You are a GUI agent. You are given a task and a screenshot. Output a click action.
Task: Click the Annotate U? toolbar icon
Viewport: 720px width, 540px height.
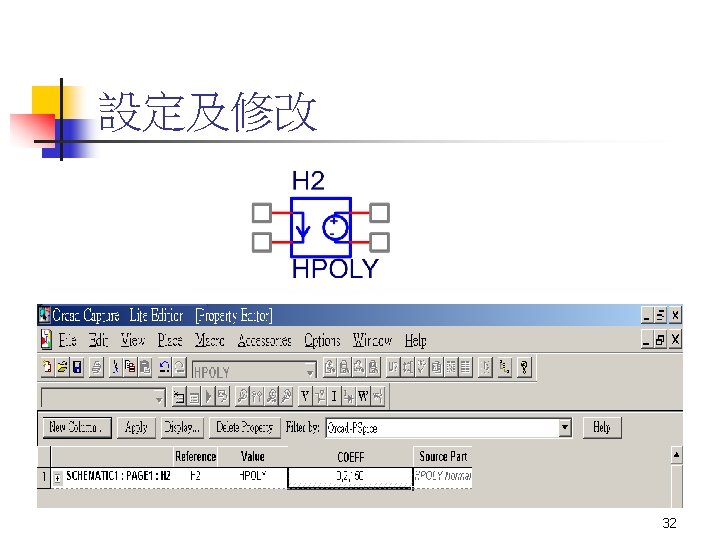[393, 367]
